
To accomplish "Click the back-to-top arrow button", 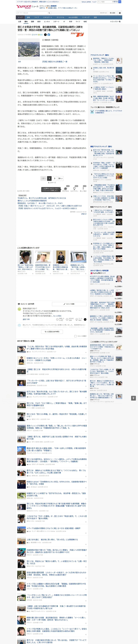I will click(133, 398).
